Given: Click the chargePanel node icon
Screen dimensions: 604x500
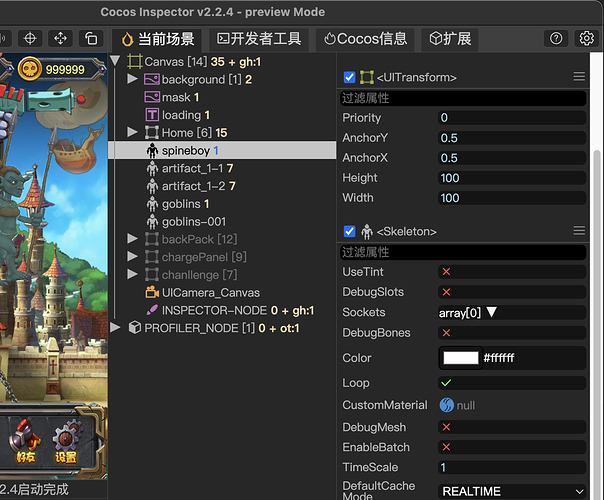Looking at the screenshot, I should coord(152,257).
